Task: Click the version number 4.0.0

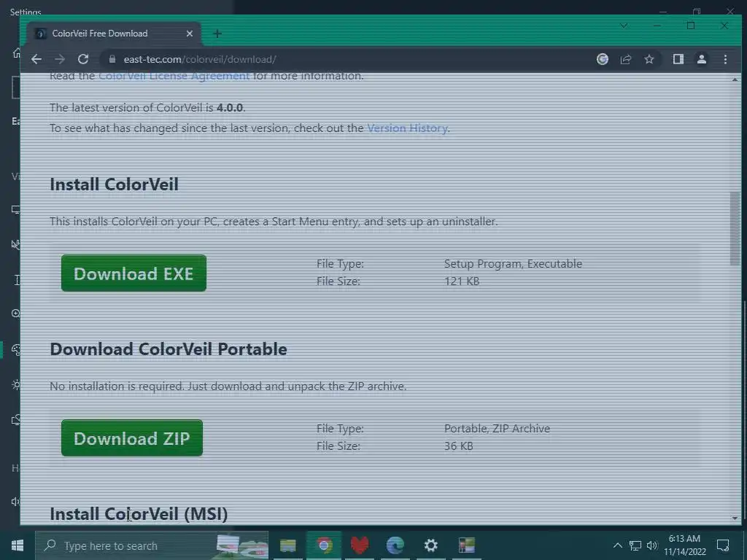Action: 230,108
